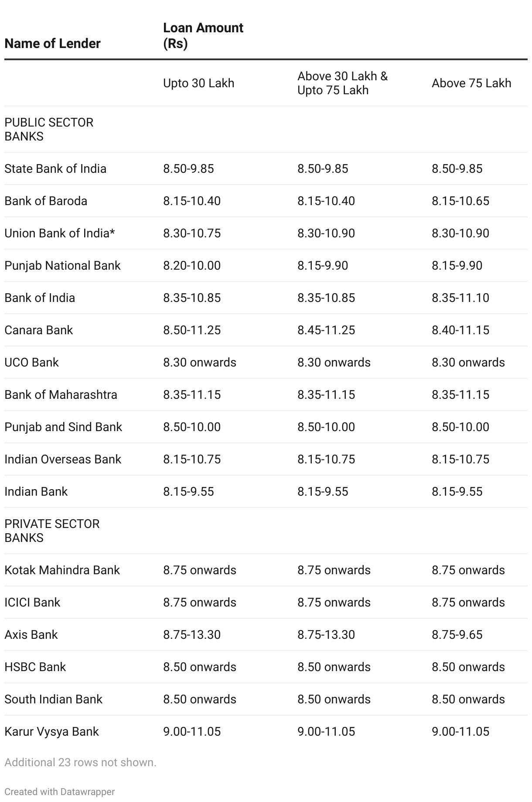Click the "Name of Lender" column header
This screenshot has height=802, width=532.
[x=52, y=44]
